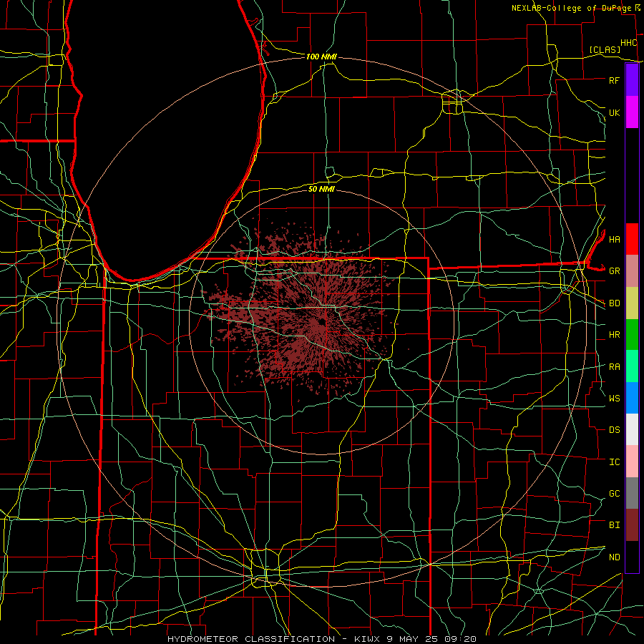Click the 'BI' legend label
This screenshot has height=644, width=644.
pos(614,525)
